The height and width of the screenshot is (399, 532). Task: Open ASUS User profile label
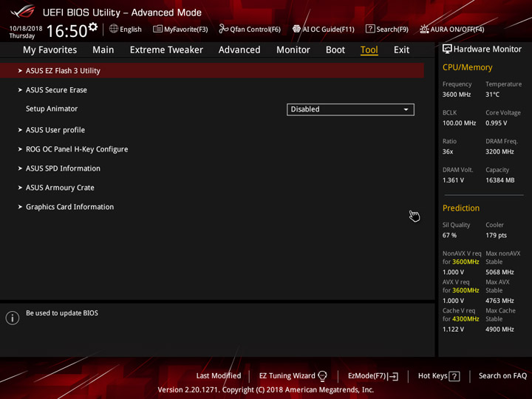coord(55,130)
